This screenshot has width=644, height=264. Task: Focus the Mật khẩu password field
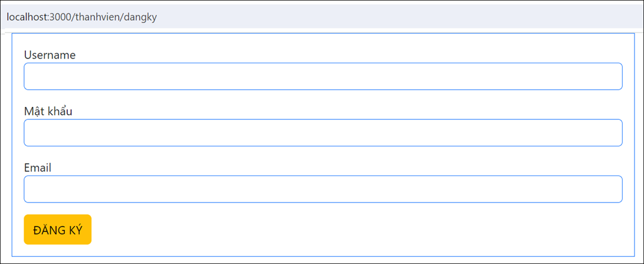pyautogui.click(x=323, y=133)
